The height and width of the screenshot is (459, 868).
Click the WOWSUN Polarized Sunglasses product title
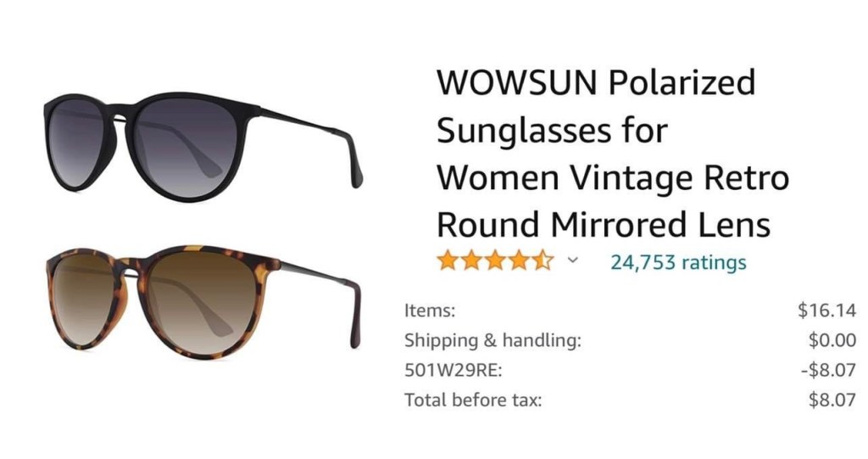613,153
